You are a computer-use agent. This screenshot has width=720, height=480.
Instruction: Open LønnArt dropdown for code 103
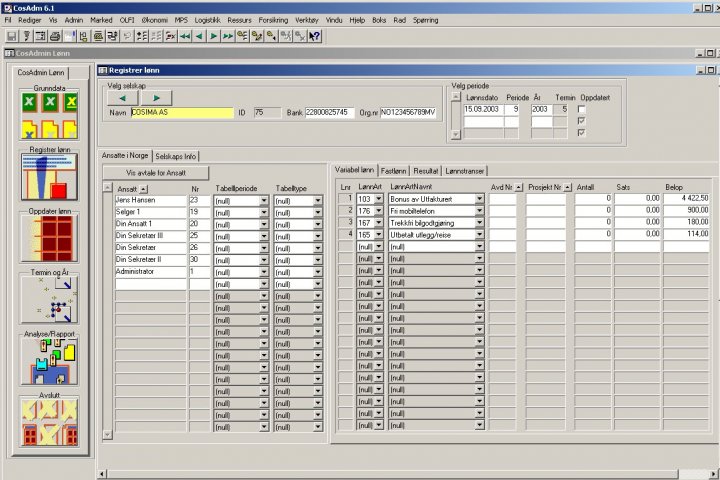click(x=378, y=199)
